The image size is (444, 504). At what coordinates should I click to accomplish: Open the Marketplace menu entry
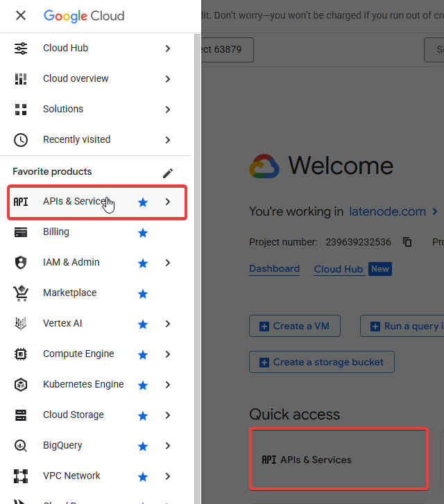(95, 293)
